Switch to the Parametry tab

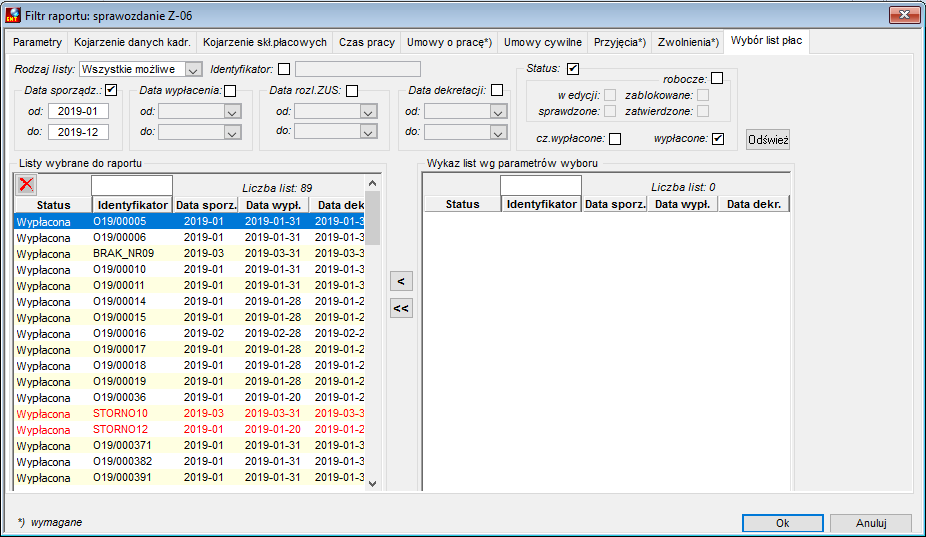[37, 43]
